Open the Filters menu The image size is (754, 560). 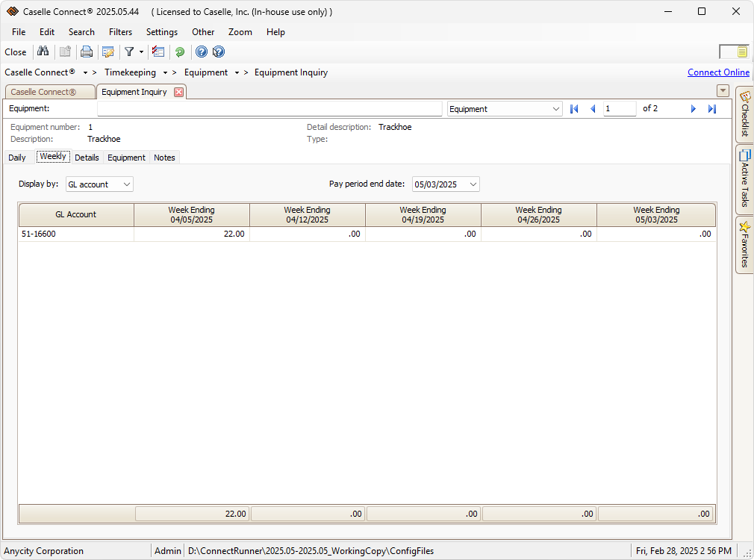point(120,32)
